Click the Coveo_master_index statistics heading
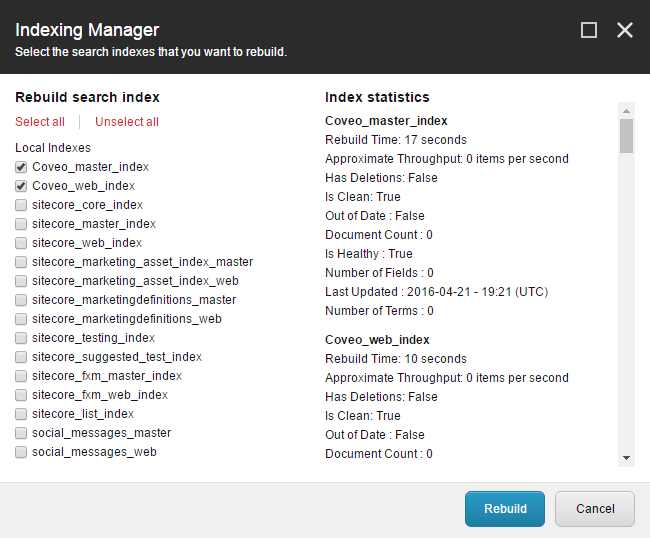This screenshot has height=538, width=650. [386, 121]
